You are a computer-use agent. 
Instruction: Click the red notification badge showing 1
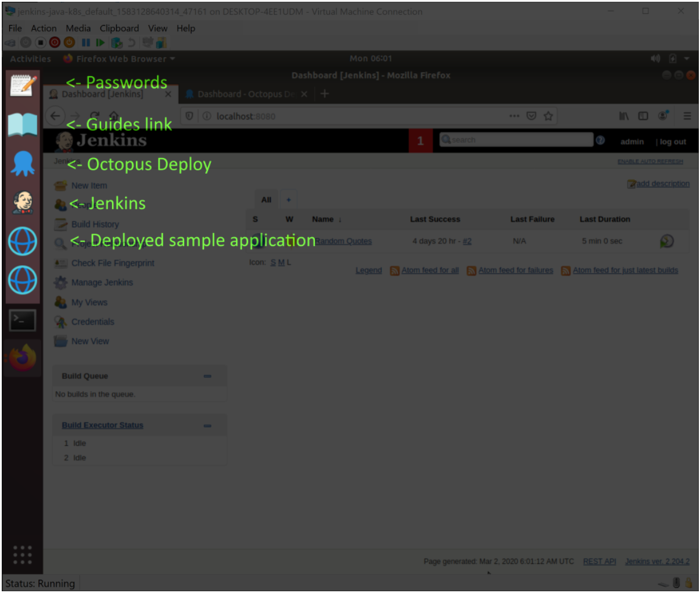pos(421,141)
